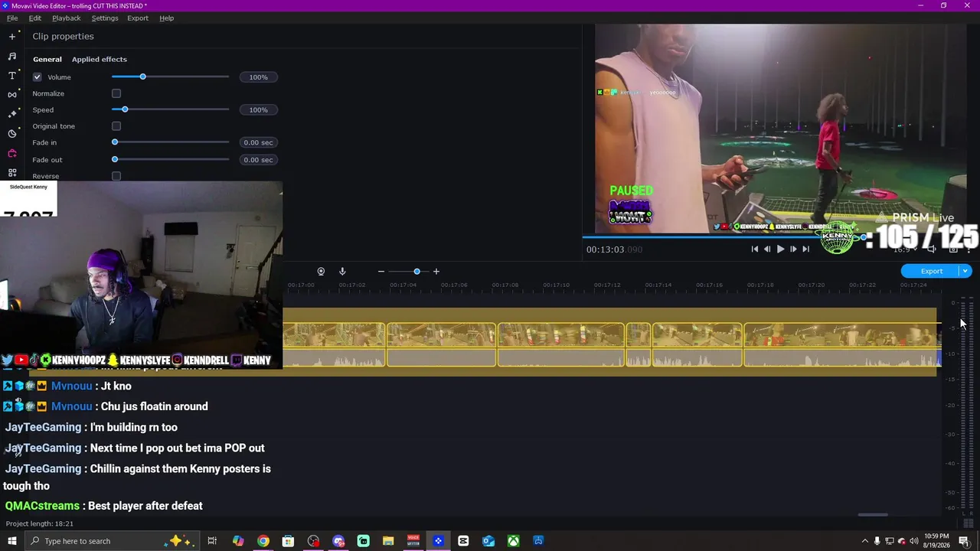Screen dimensions: 980x551
Task: Zoom out the timeline with minus icon
Action: pyautogui.click(x=381, y=271)
